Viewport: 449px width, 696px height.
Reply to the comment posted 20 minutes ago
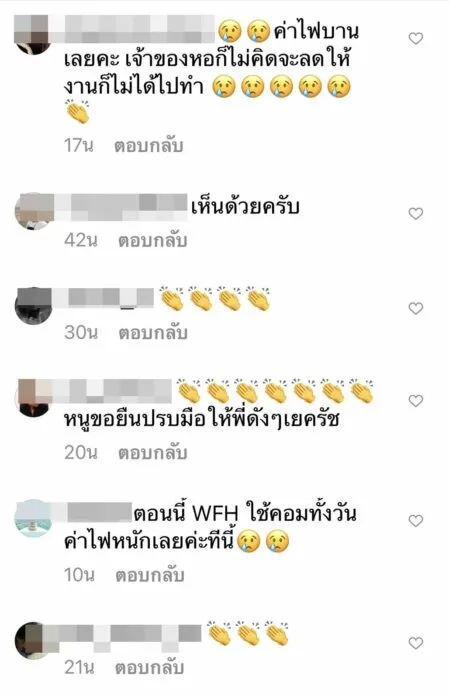pos(153,453)
